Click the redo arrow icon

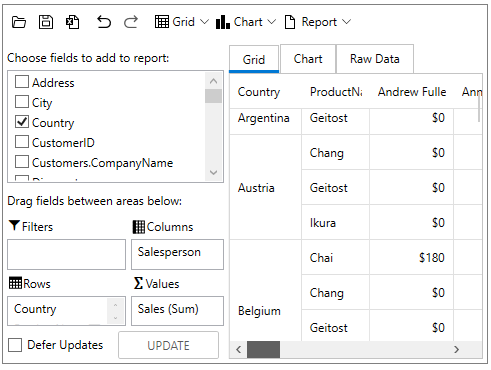[x=131, y=22]
